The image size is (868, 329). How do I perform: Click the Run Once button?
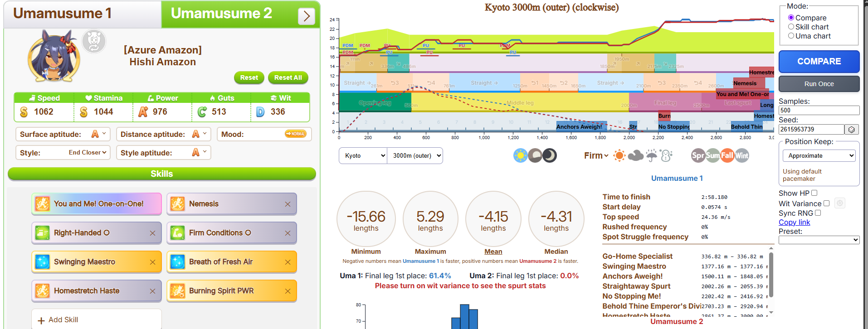(819, 84)
